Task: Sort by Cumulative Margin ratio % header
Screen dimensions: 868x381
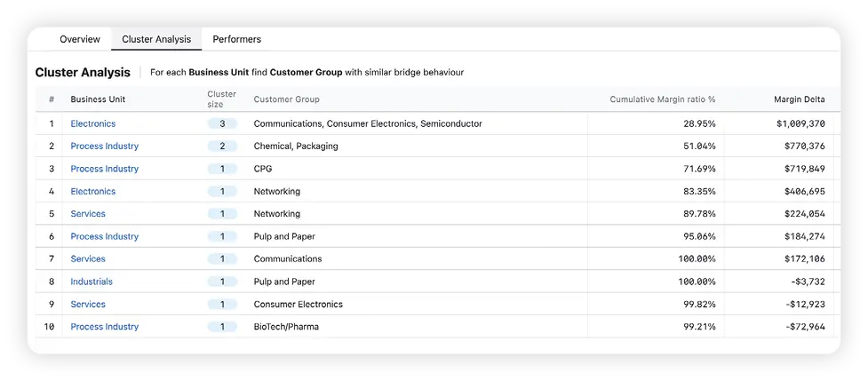Action: (x=662, y=99)
